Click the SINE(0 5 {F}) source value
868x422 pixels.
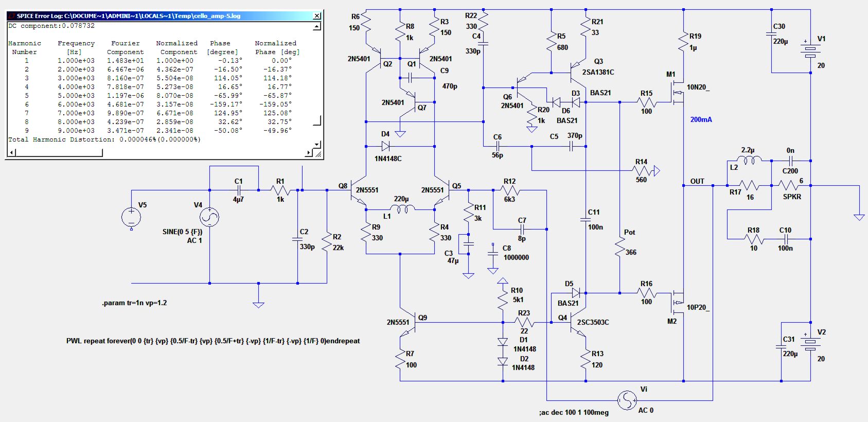click(182, 232)
